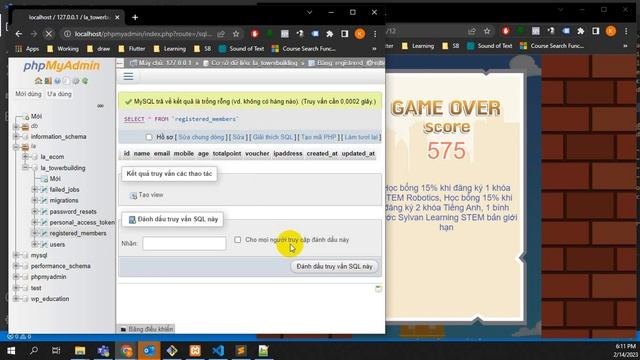
Task: Select personal_access_tokens table in tree
Action: click(x=82, y=222)
